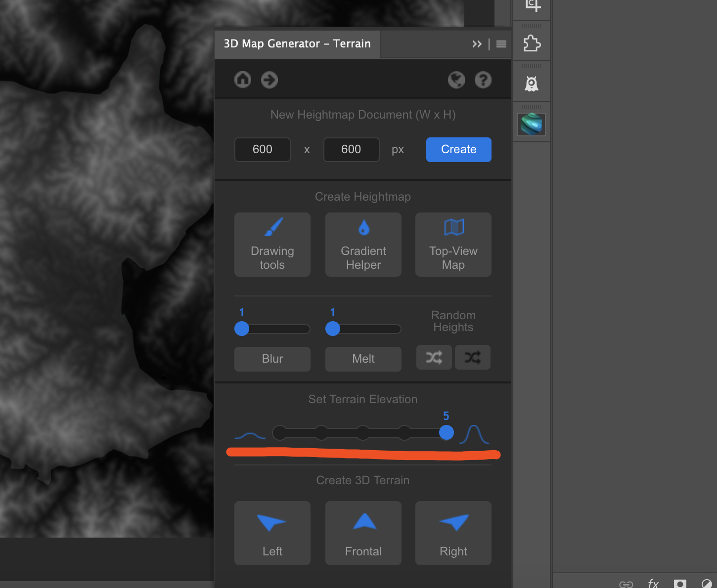The height and width of the screenshot is (588, 717).
Task: Click the Home icon in the plugin panel
Action: click(243, 80)
